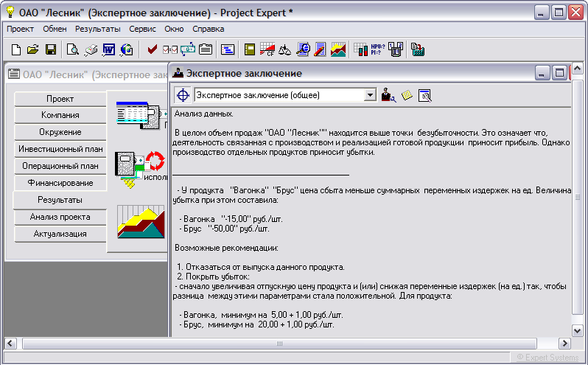Click the document with red pencil icon
588x365 pixels.
(x=321, y=49)
